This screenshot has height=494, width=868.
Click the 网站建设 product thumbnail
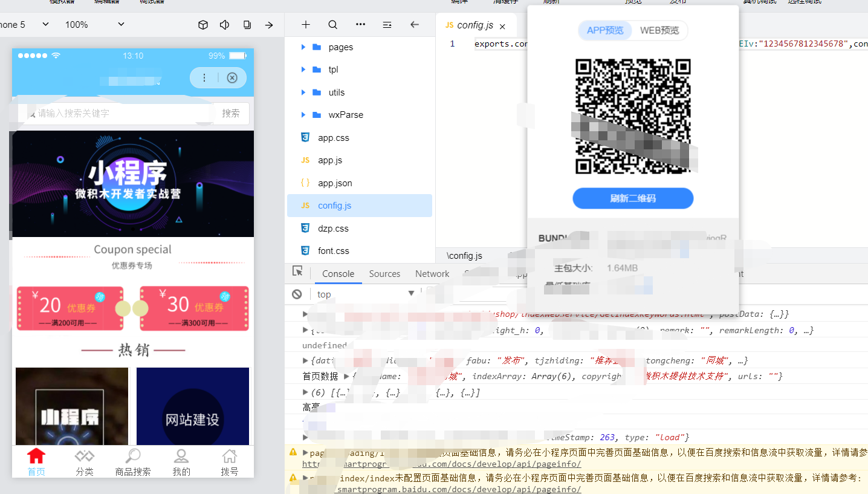pyautogui.click(x=193, y=406)
